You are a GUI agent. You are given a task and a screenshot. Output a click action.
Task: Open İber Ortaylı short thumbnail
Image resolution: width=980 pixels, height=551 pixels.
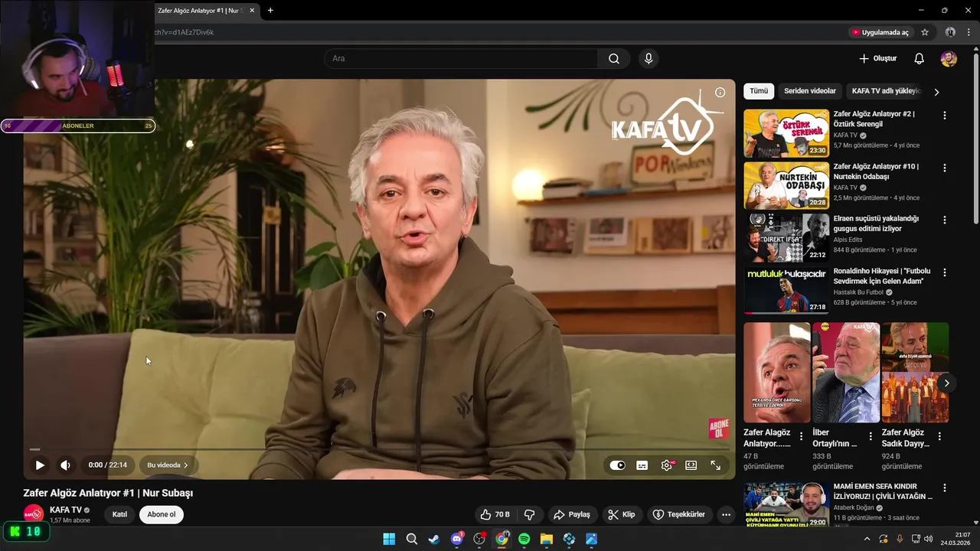click(846, 373)
